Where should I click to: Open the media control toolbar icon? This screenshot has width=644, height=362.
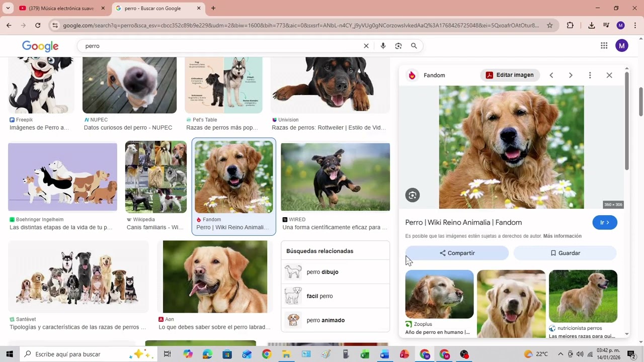(606, 25)
